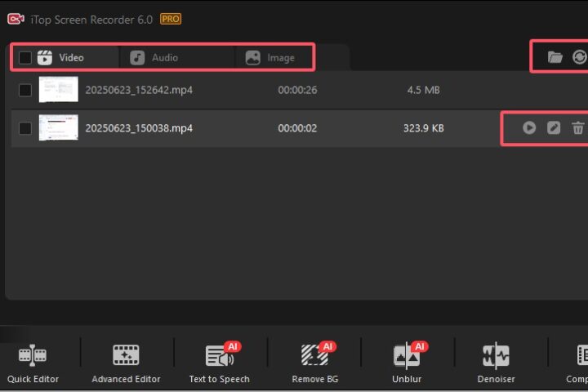Tick the select-all checkbox beside Video tab
The image size is (588, 392).
coord(25,58)
